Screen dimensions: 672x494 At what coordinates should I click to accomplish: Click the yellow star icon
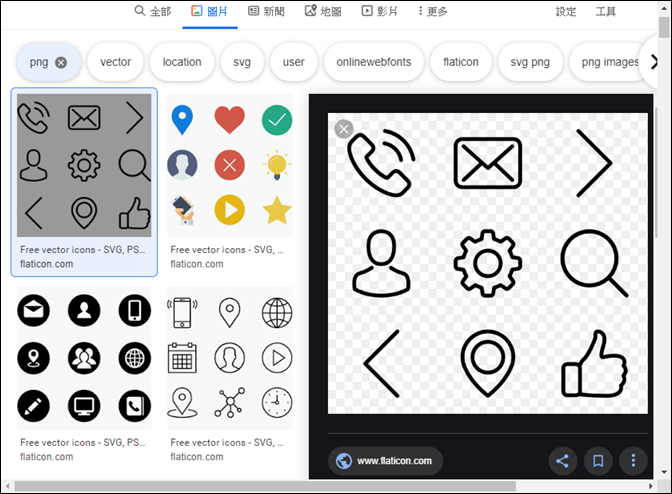click(277, 210)
